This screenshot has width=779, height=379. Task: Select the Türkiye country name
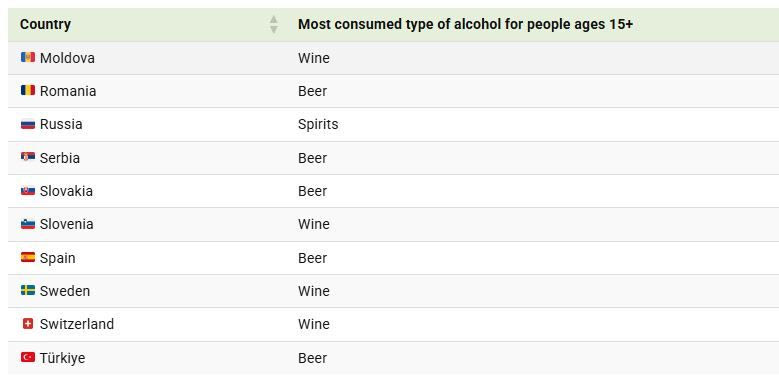tap(63, 358)
